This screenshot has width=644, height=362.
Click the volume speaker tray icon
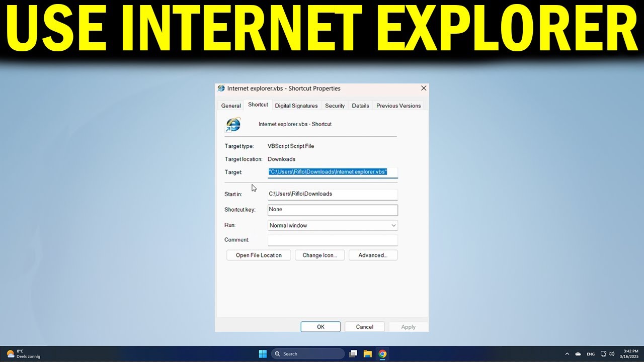click(612, 354)
